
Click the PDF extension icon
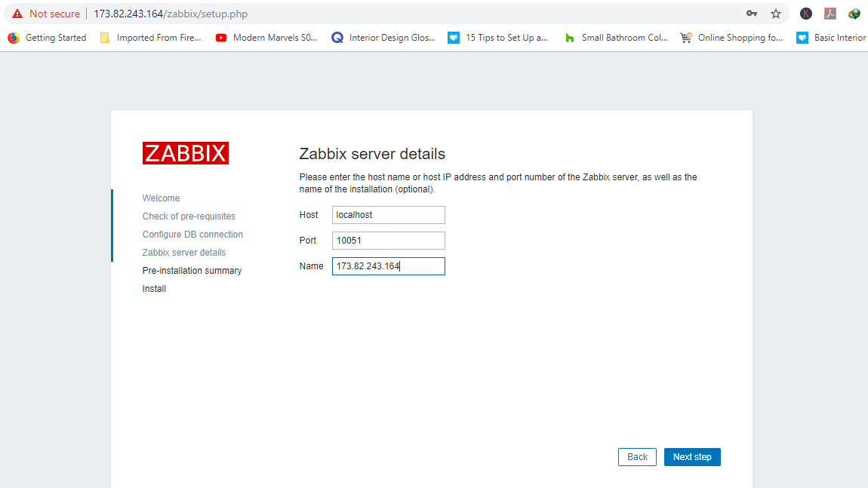[830, 14]
